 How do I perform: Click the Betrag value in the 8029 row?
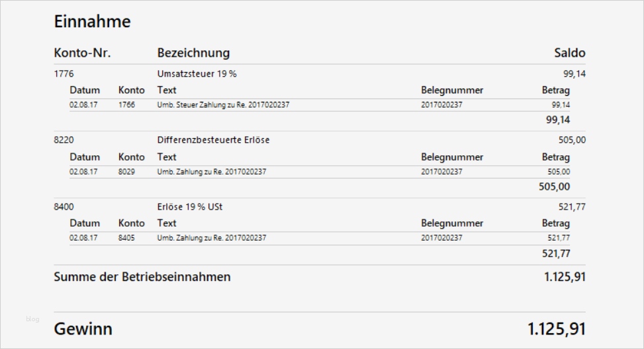click(x=560, y=172)
